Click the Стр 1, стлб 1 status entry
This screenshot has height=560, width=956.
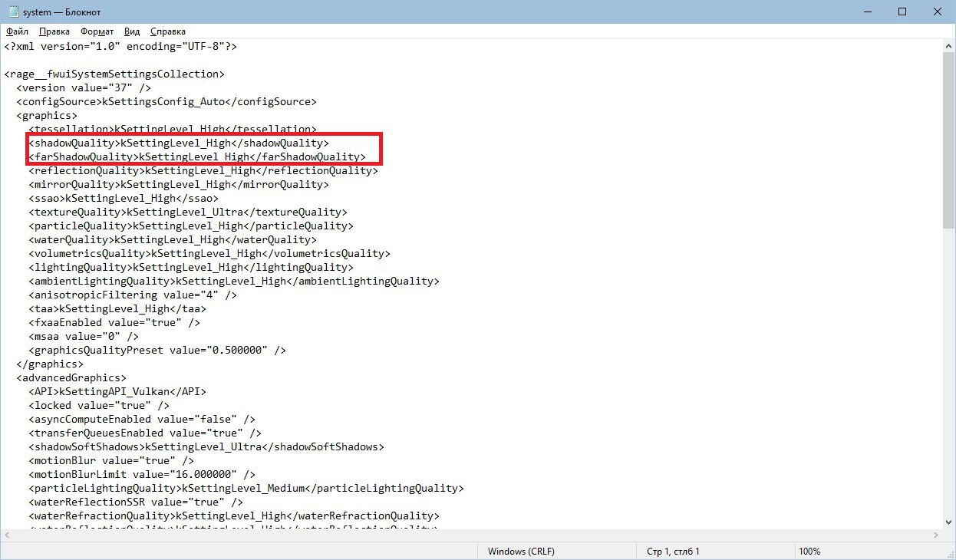click(x=673, y=552)
